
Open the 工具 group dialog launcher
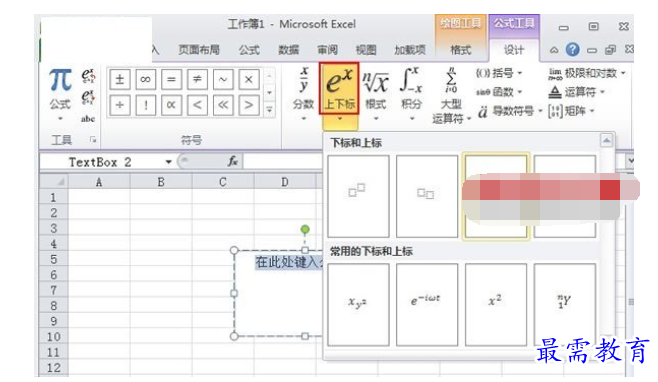click(x=93, y=139)
